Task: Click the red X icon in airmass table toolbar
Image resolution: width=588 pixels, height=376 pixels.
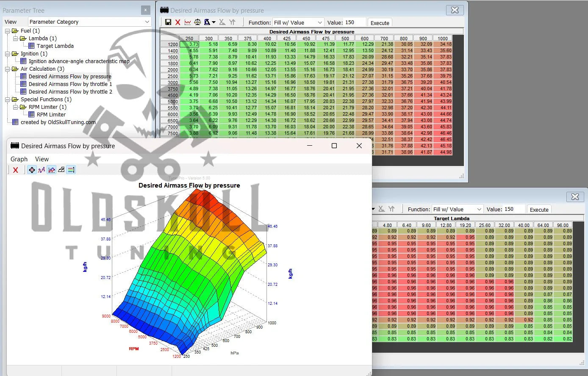Action: pyautogui.click(x=178, y=22)
